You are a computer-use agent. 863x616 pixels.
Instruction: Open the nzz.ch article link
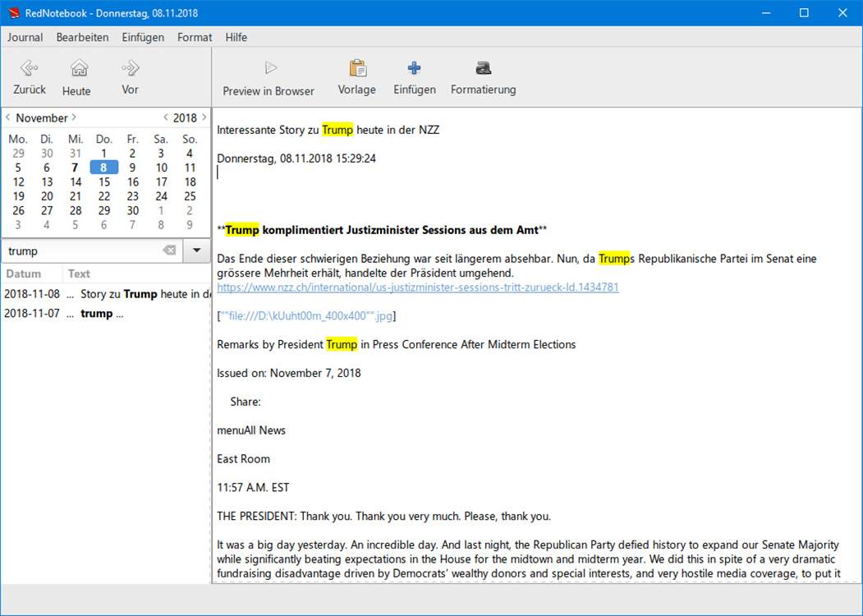coord(418,287)
